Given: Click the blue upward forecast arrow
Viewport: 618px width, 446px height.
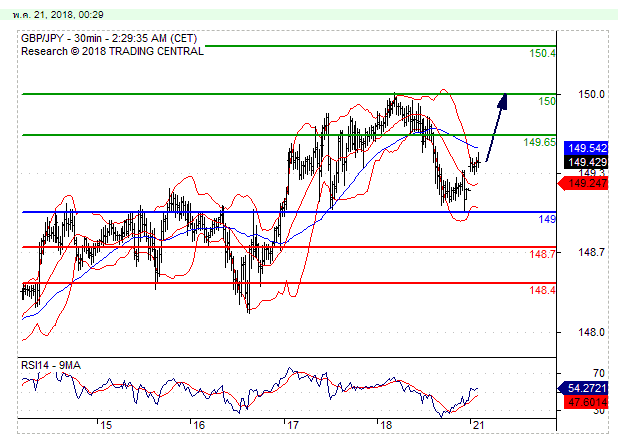Looking at the screenshot, I should (x=497, y=122).
